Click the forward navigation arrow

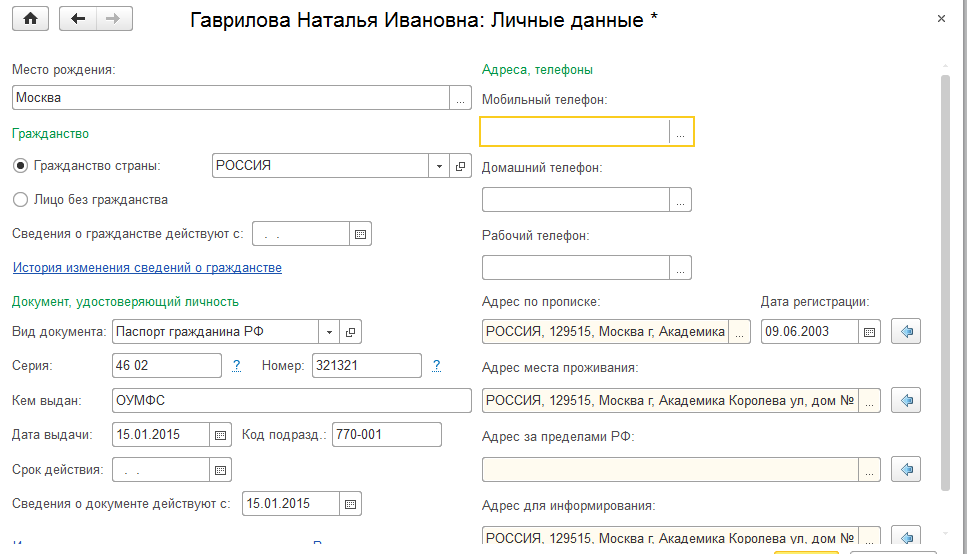(112, 18)
